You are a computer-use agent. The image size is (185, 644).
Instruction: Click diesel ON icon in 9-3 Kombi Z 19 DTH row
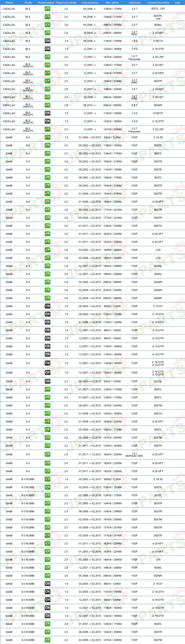pos(48,592)
